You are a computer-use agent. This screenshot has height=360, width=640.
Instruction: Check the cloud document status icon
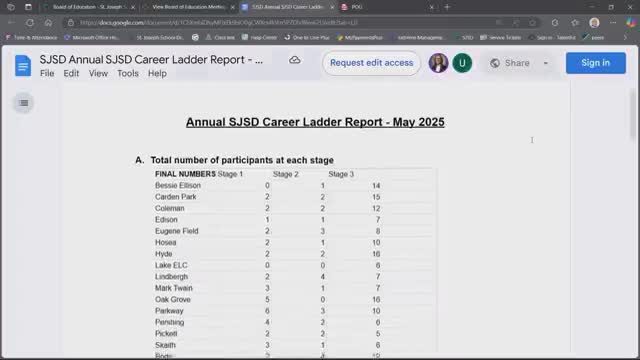coord(295,60)
